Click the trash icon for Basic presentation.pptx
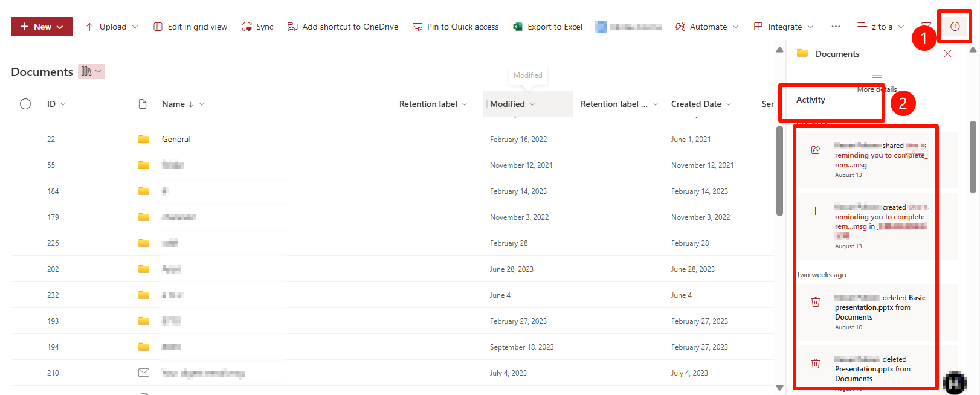The width and height of the screenshot is (980, 395). (816, 302)
